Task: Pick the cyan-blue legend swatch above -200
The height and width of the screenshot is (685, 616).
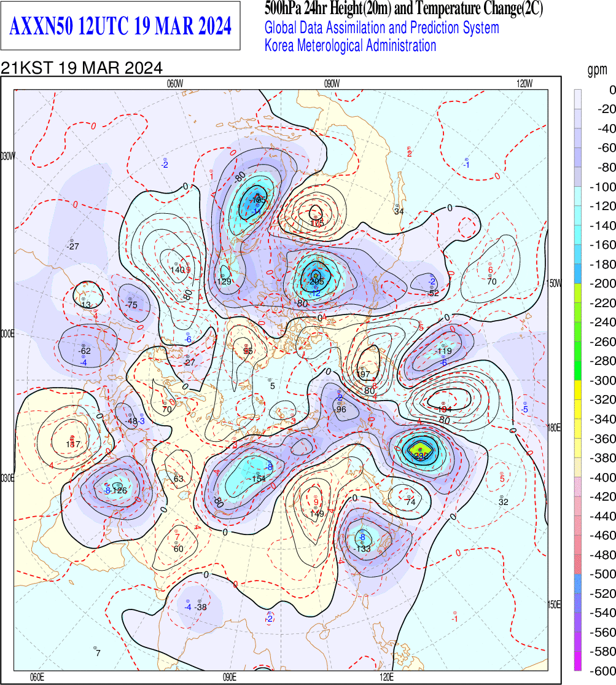Action: (577, 273)
